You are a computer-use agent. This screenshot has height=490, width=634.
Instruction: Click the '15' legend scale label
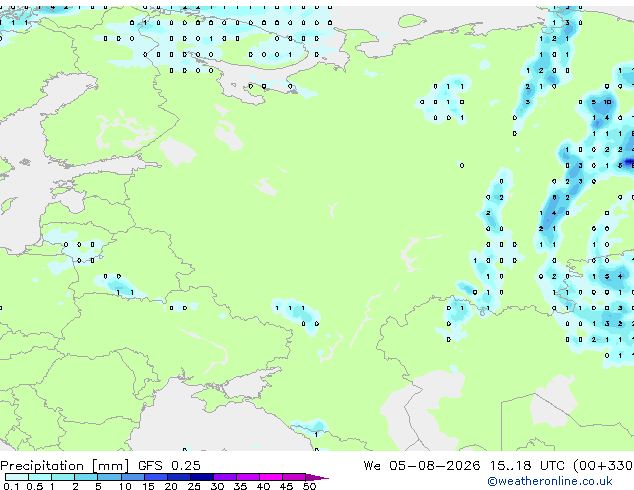tap(148, 486)
